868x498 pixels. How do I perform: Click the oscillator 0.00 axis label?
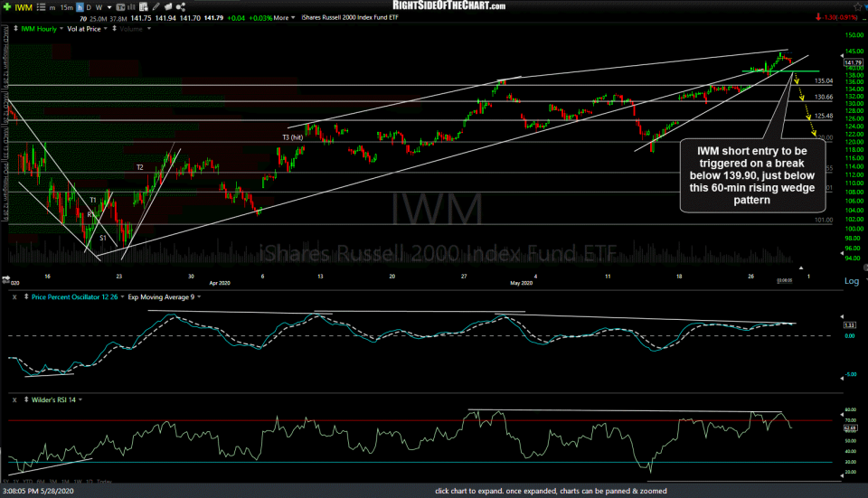click(x=850, y=335)
